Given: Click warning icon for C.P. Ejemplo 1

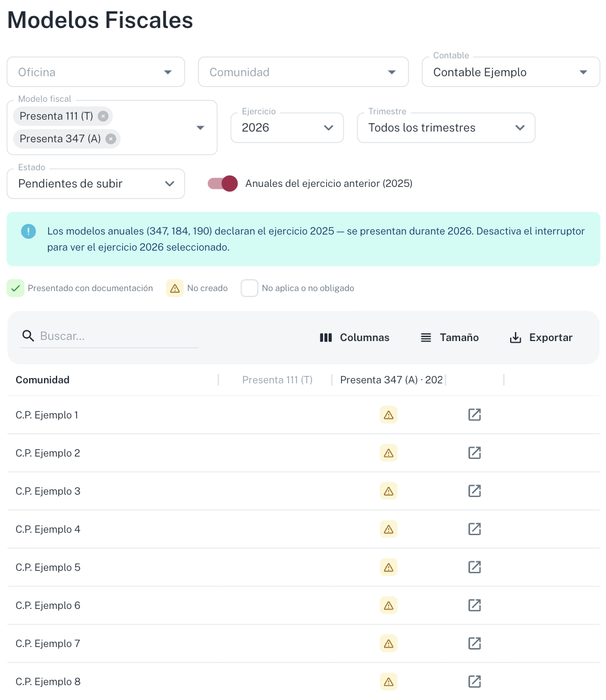Looking at the screenshot, I should pos(389,415).
